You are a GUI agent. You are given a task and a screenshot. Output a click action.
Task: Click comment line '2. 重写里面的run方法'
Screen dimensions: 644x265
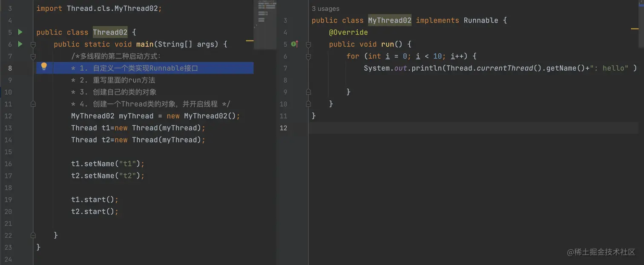(x=113, y=80)
